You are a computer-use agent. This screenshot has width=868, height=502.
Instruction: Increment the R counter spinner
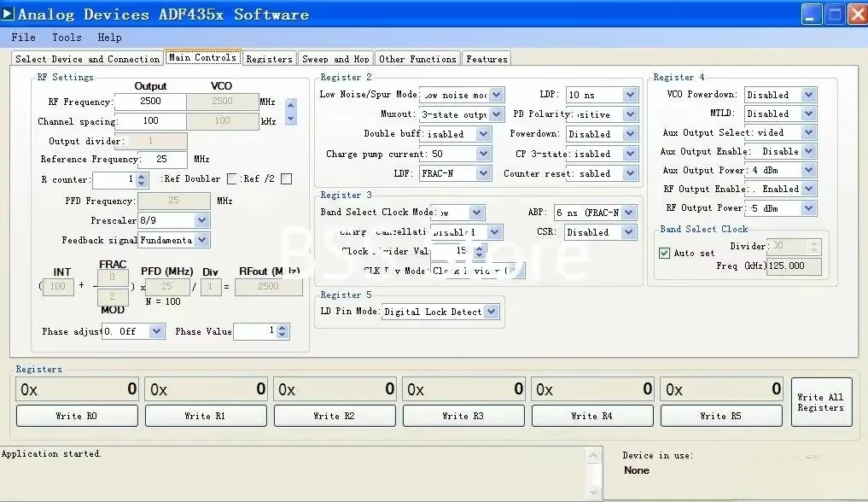click(143, 176)
